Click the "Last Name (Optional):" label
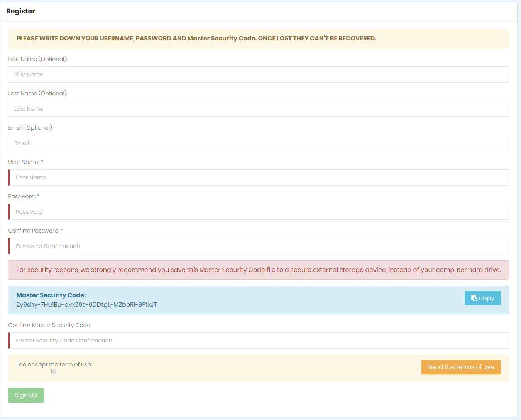521x420 pixels. point(38,93)
